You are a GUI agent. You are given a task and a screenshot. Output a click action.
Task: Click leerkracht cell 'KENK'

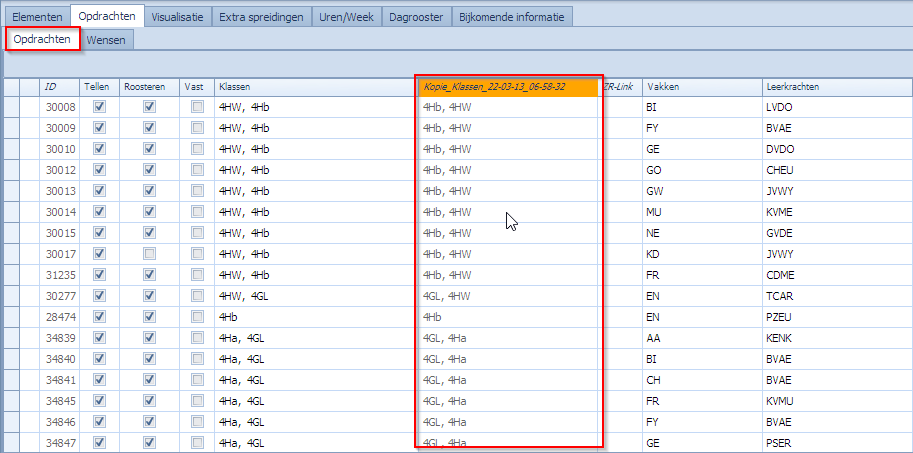coord(837,338)
